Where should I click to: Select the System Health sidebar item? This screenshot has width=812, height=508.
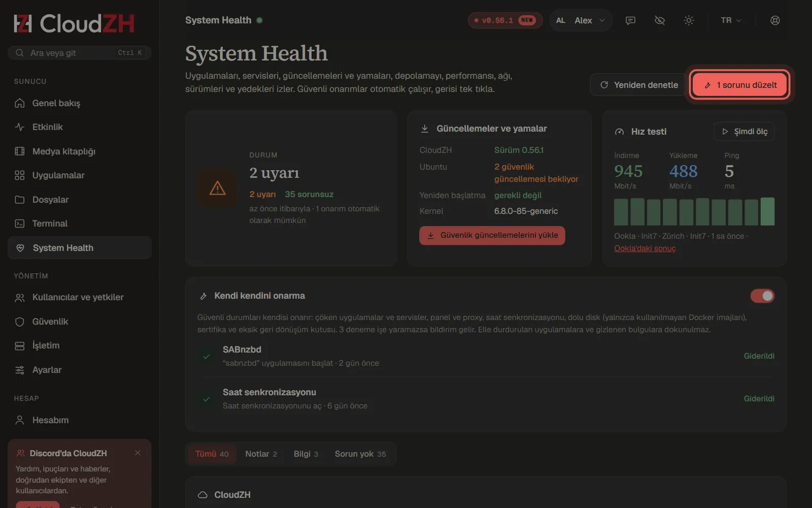pyautogui.click(x=80, y=248)
